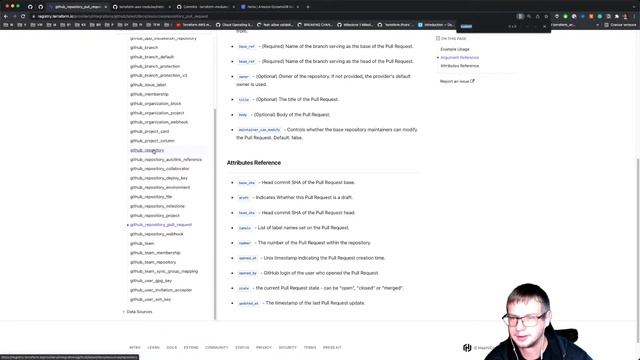The height and width of the screenshot is (360, 640).
Task: Open PRIVACY footer link
Action: (x=264, y=348)
